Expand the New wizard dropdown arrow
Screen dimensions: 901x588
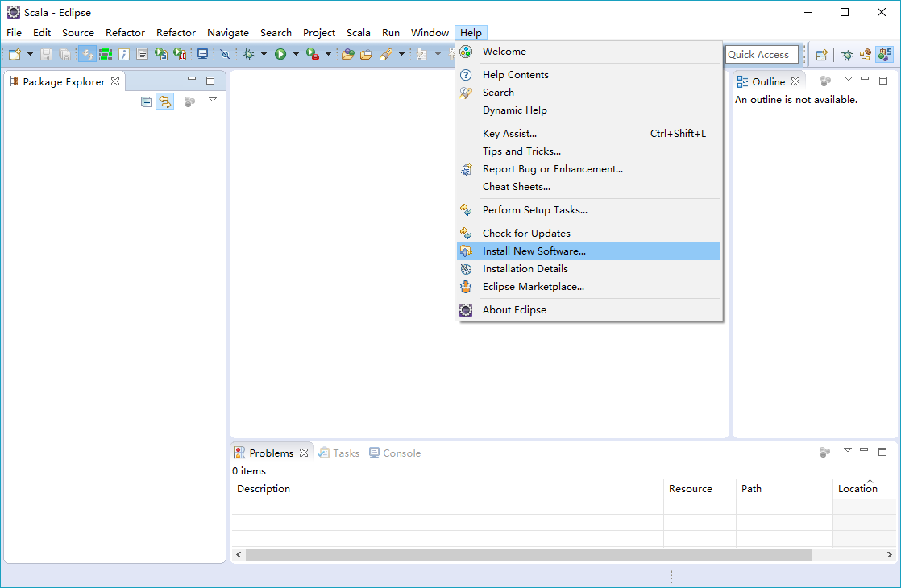pyautogui.click(x=30, y=55)
